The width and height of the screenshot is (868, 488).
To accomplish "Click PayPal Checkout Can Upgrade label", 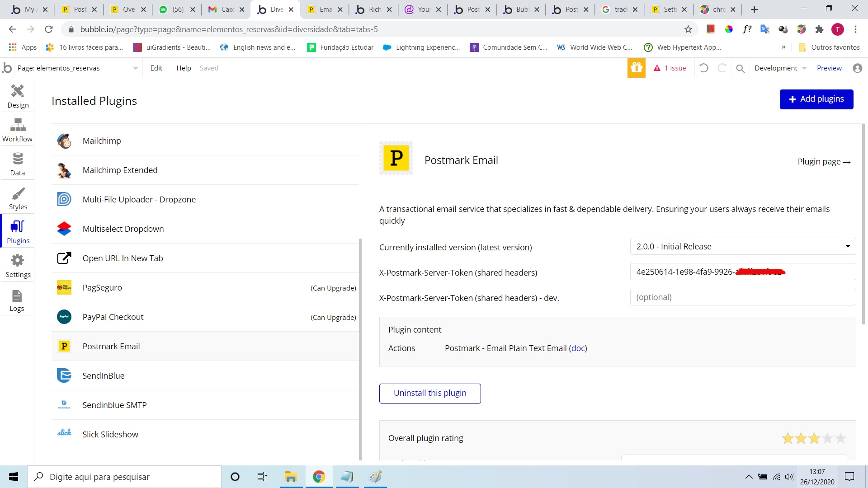I will point(333,317).
